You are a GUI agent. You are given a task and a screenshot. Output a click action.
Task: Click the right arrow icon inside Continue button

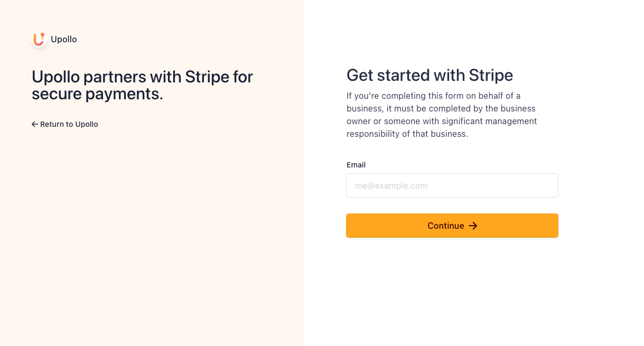473,226
